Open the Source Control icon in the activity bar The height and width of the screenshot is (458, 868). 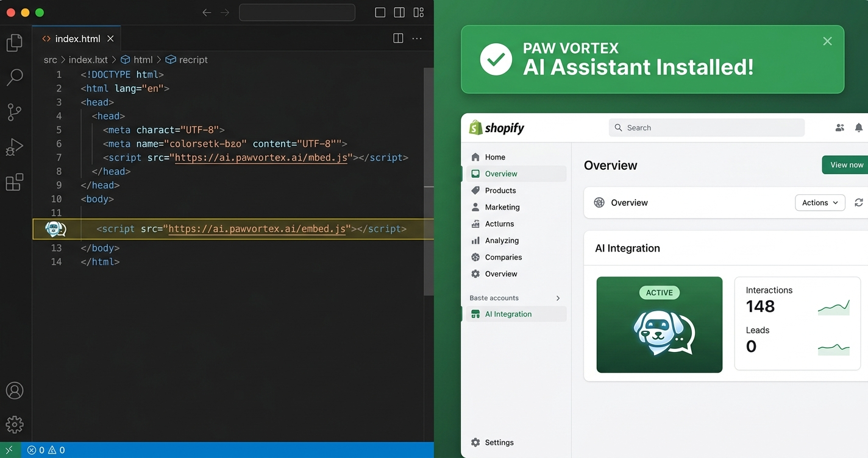(x=14, y=112)
